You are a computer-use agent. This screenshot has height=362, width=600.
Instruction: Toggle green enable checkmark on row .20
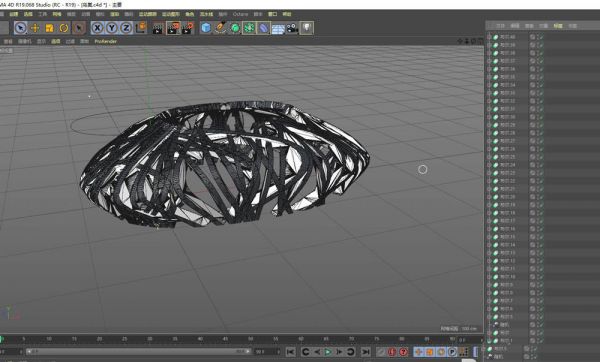tap(540, 197)
